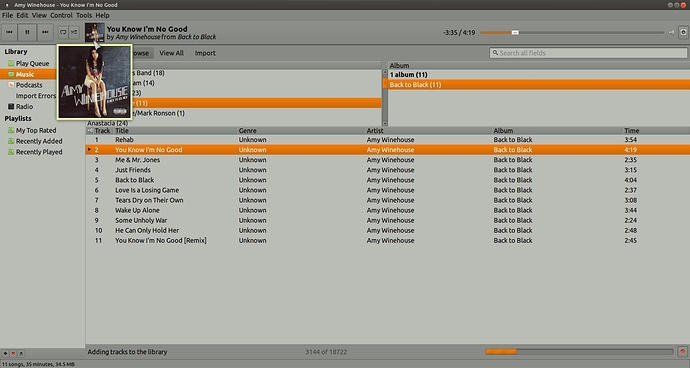Click the small album cover thumbnail in toolbar

94,33
